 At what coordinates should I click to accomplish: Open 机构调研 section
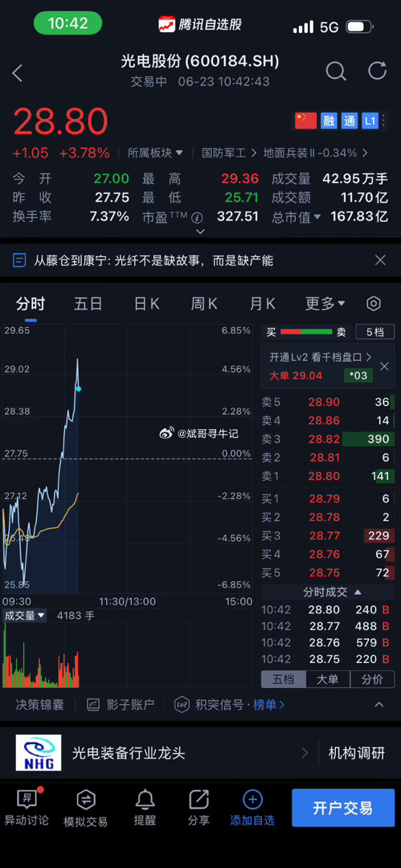tap(356, 753)
